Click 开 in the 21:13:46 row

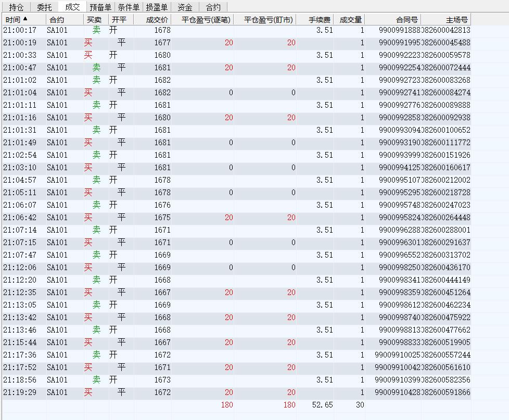tap(113, 330)
